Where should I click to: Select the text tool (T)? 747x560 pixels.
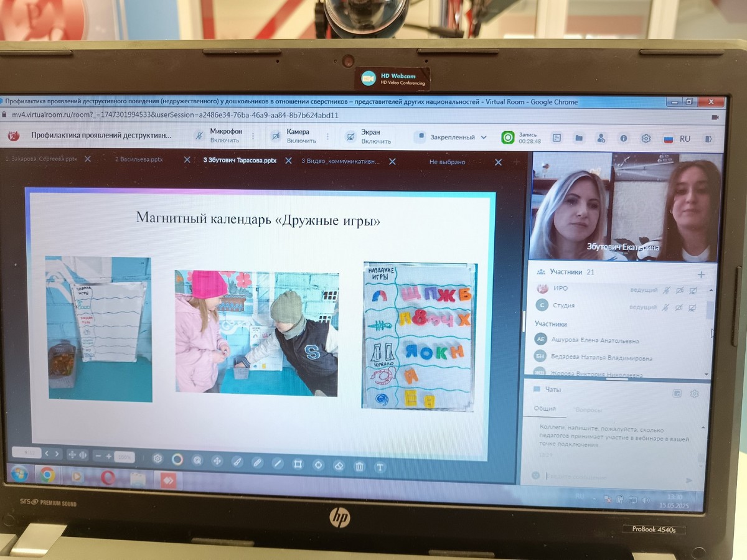point(380,466)
